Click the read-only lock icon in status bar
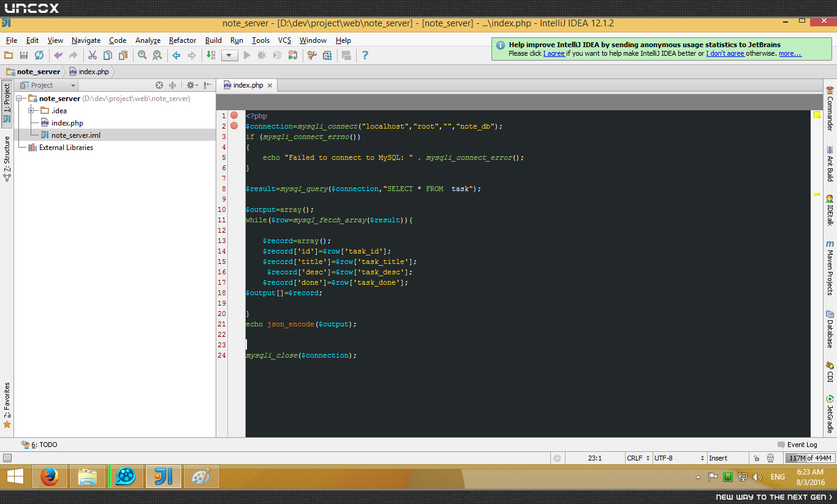Viewport: 837px width, 504px height. 757,458
